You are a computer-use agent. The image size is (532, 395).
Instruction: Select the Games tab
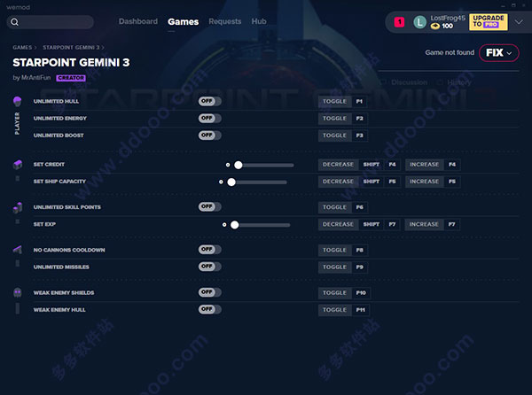coord(184,21)
